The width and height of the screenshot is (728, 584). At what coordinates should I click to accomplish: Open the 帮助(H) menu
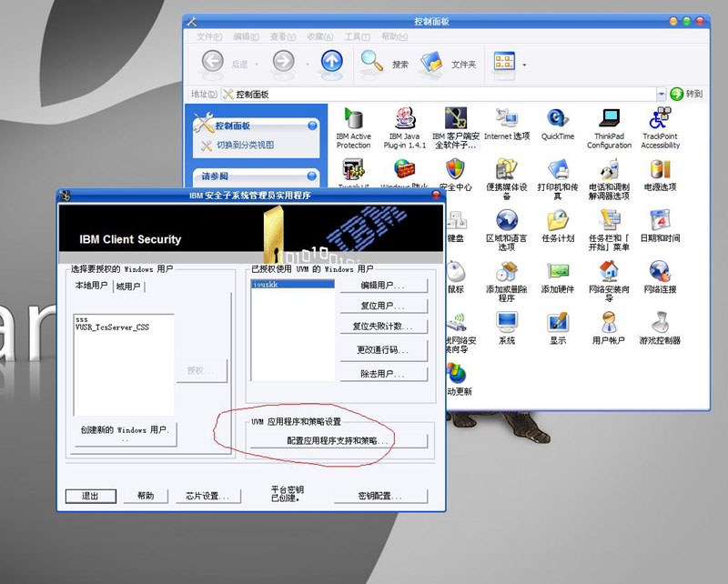[x=394, y=36]
